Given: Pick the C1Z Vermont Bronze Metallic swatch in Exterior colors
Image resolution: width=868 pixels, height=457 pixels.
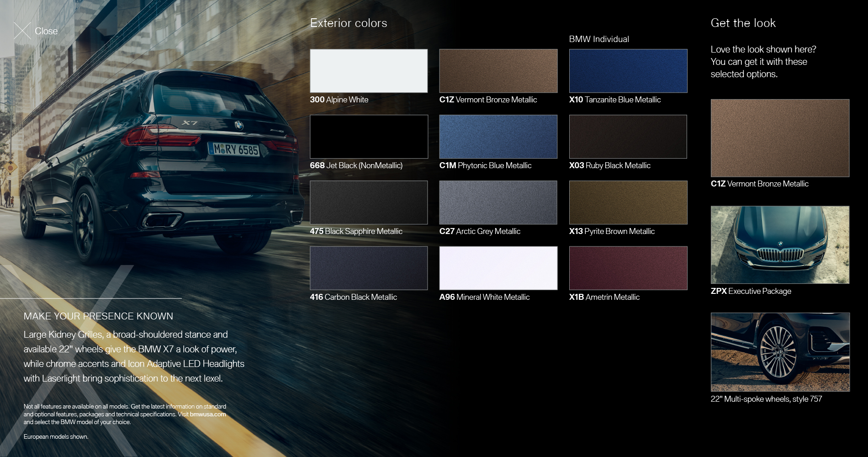Looking at the screenshot, I should 498,71.
